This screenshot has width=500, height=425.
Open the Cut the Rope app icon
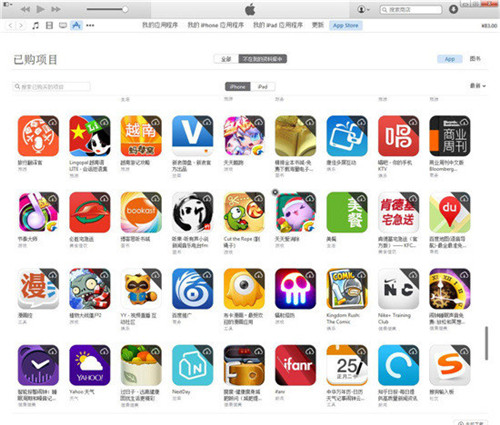tap(244, 212)
